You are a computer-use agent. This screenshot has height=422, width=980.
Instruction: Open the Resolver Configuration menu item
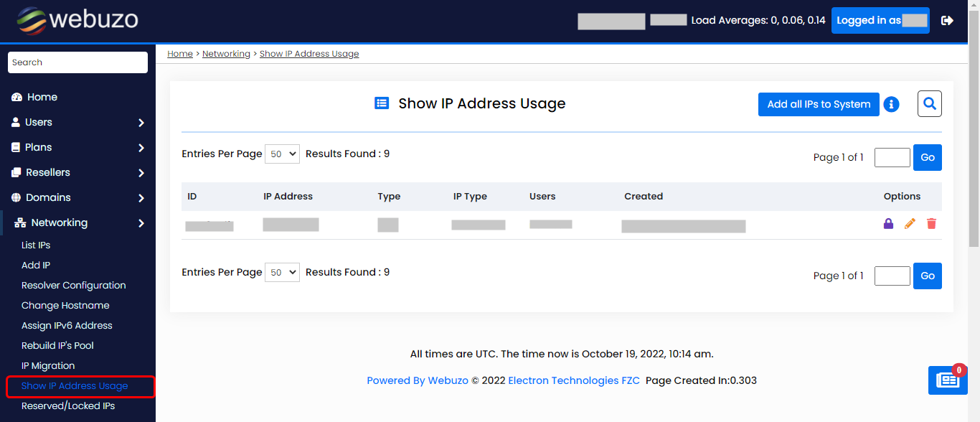click(73, 286)
